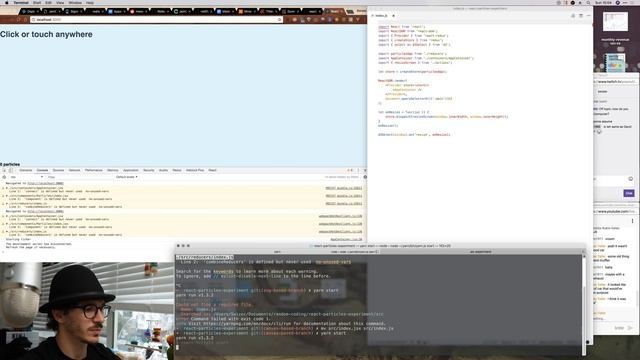Select the index.js tab in code editor
The height and width of the screenshot is (360, 640).
(x=381, y=16)
